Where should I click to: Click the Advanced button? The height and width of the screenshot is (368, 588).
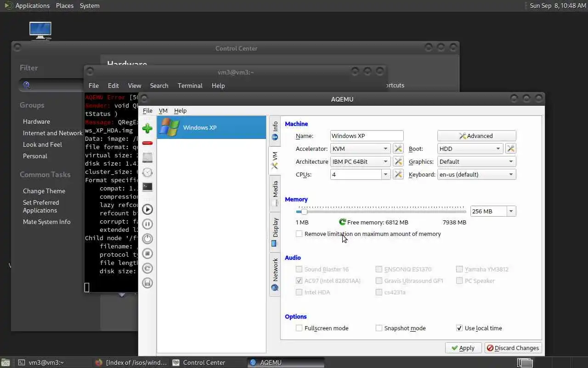coord(477,136)
